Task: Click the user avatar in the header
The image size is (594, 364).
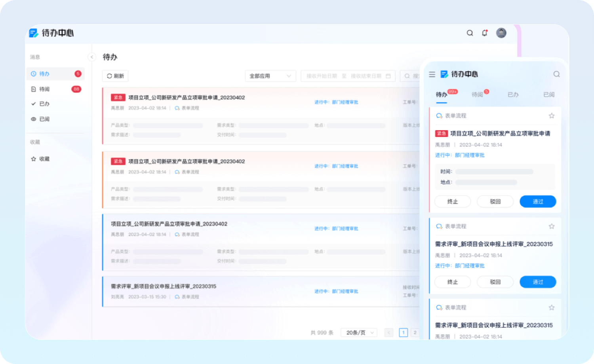Action: pyautogui.click(x=501, y=33)
